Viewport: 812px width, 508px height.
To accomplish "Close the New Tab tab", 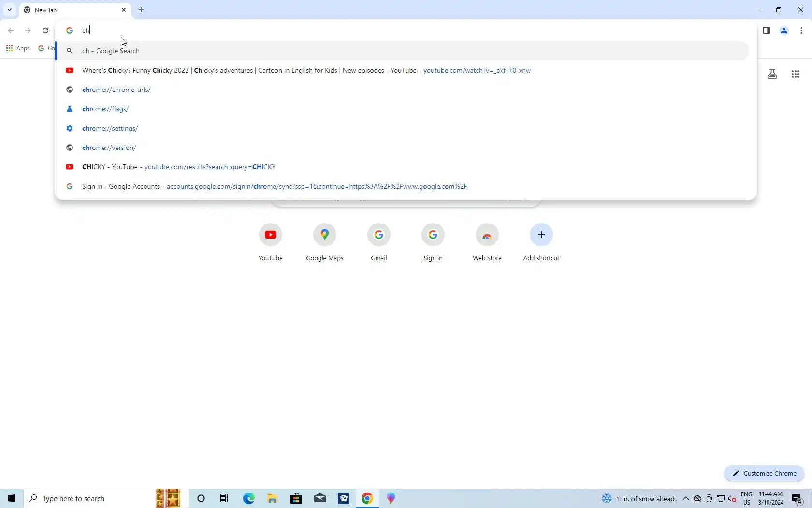I will pos(124,10).
